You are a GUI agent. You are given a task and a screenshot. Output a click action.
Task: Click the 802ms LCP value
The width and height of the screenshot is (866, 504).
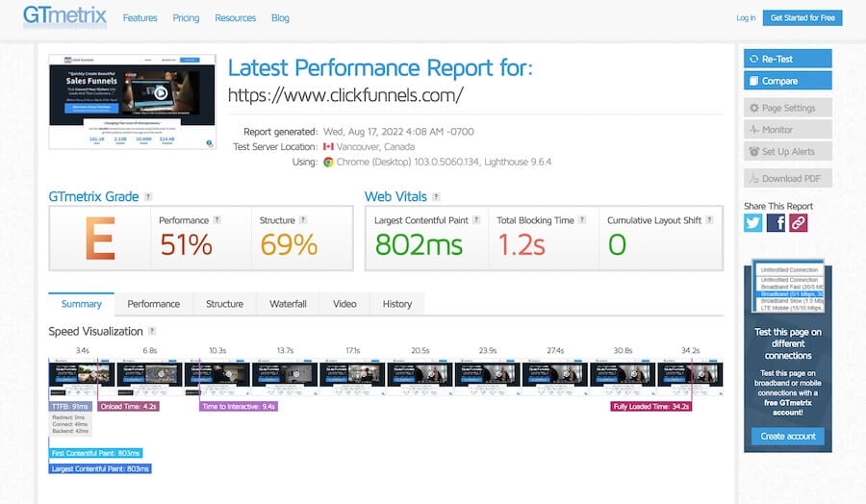click(x=419, y=244)
